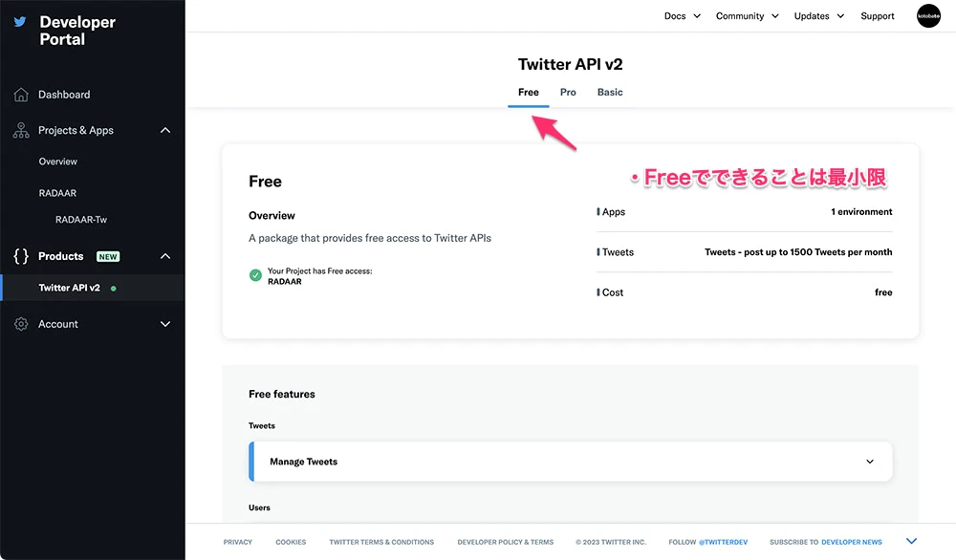Click the Account gear icon
Image resolution: width=956 pixels, height=560 pixels.
(x=21, y=324)
